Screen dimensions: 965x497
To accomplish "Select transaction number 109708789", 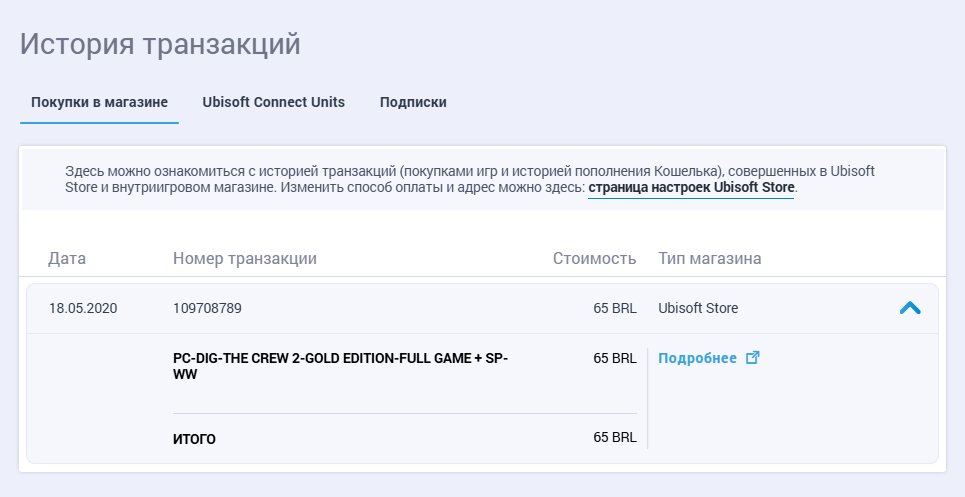I will pyautogui.click(x=207, y=308).
